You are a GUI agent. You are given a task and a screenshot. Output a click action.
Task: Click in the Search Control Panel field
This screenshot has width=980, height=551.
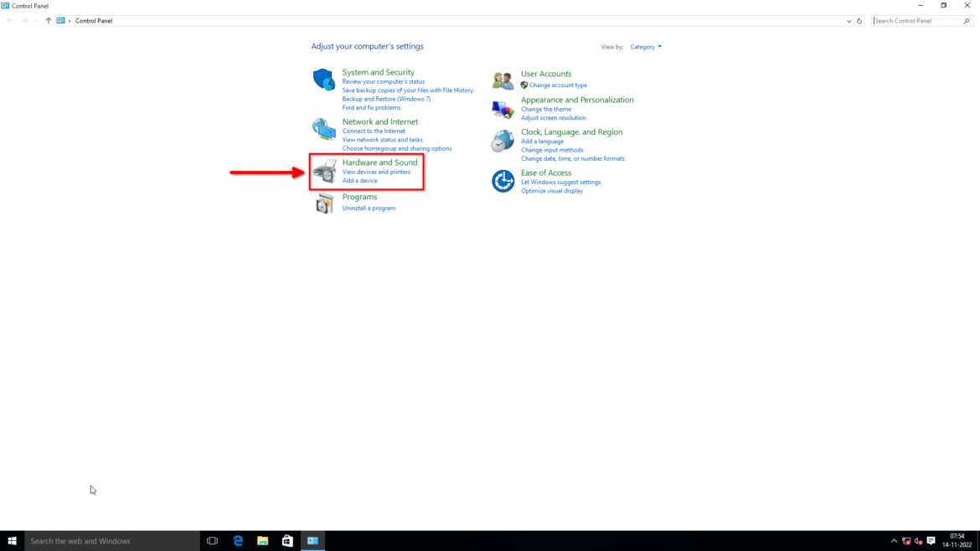pyautogui.click(x=916, y=21)
